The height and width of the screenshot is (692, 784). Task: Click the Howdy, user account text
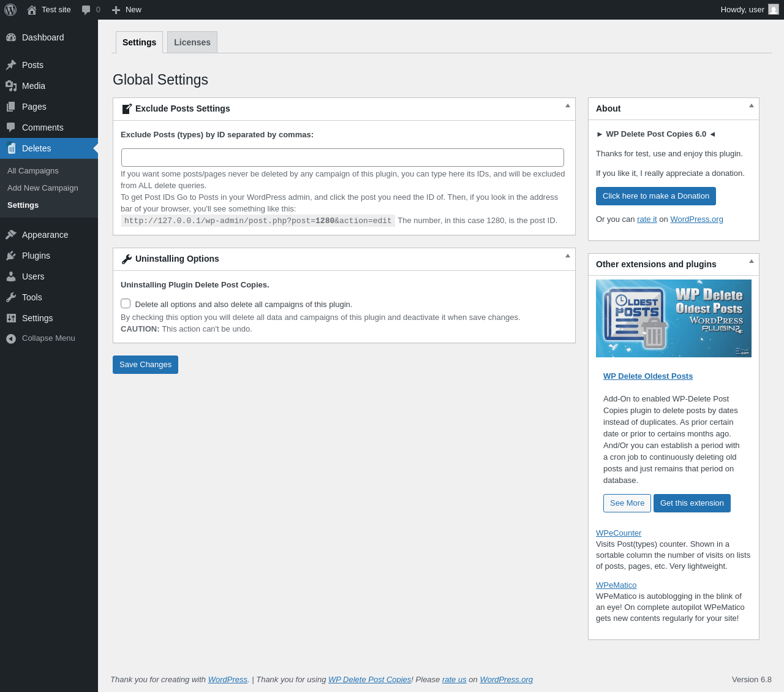(742, 10)
